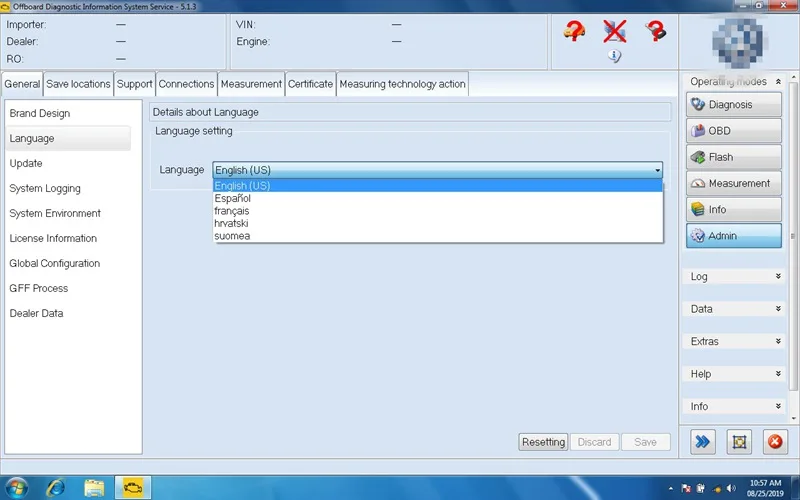Expand the Help section
The image size is (800, 500).
tap(733, 374)
